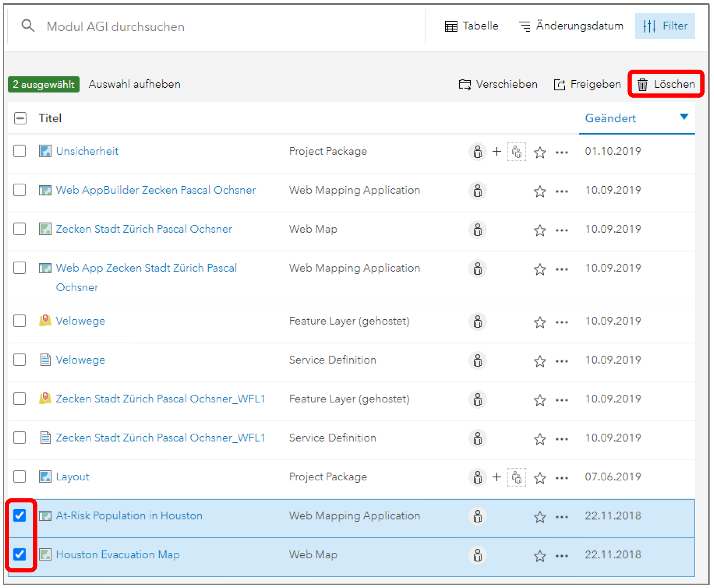Screen dimensions: 714x588
Task: Open the Filter panel
Action: 665,26
